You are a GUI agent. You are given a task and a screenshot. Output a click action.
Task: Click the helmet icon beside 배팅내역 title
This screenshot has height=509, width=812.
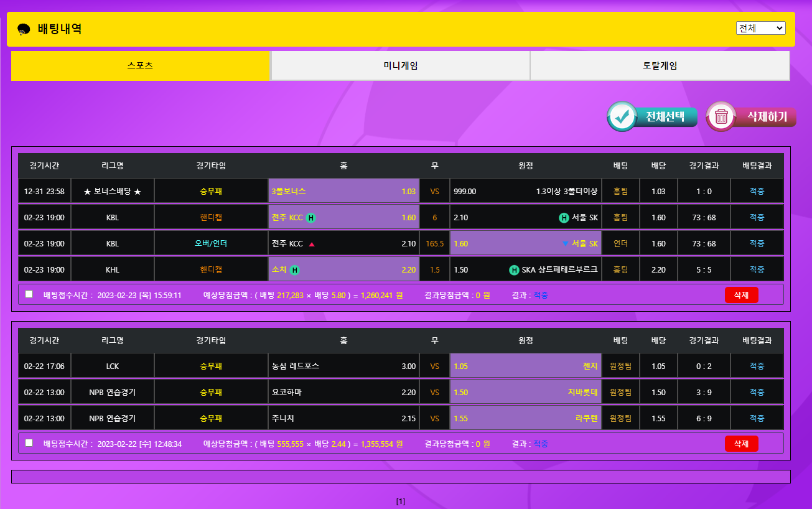pos(24,29)
